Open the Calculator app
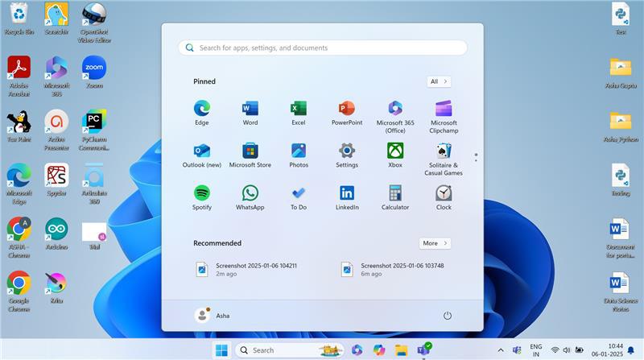 [395, 197]
